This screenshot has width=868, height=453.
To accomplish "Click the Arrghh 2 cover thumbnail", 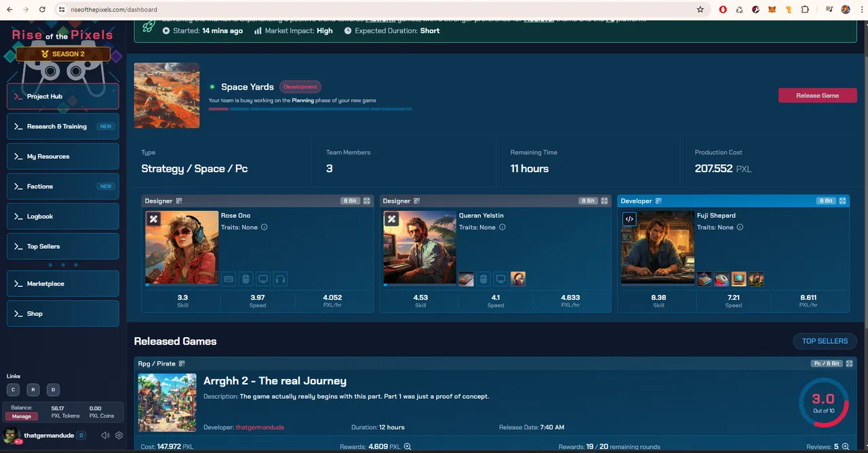I will [x=167, y=403].
